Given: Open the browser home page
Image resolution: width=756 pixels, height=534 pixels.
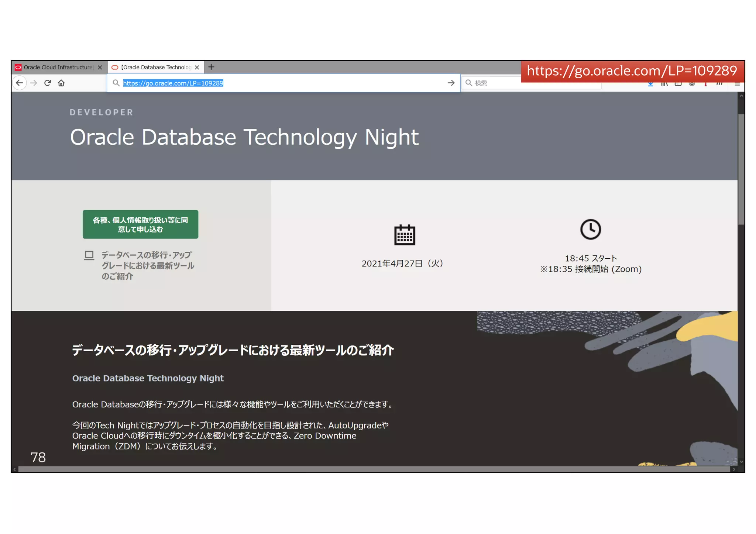Looking at the screenshot, I should (61, 83).
